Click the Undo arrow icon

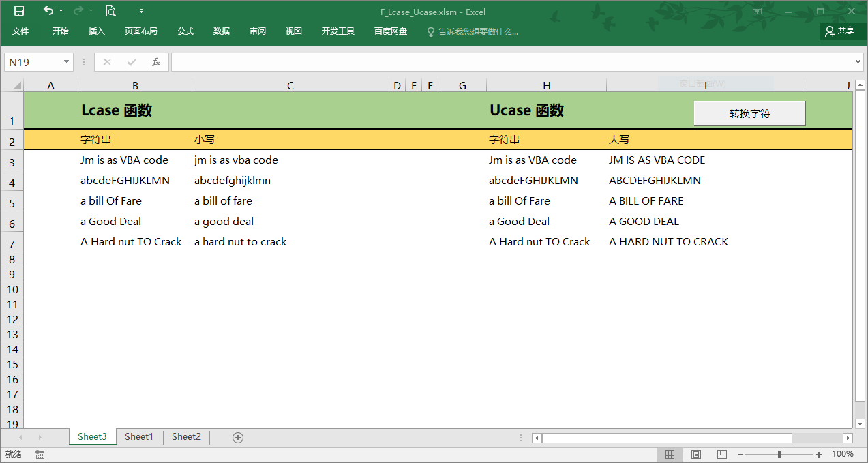click(x=48, y=11)
